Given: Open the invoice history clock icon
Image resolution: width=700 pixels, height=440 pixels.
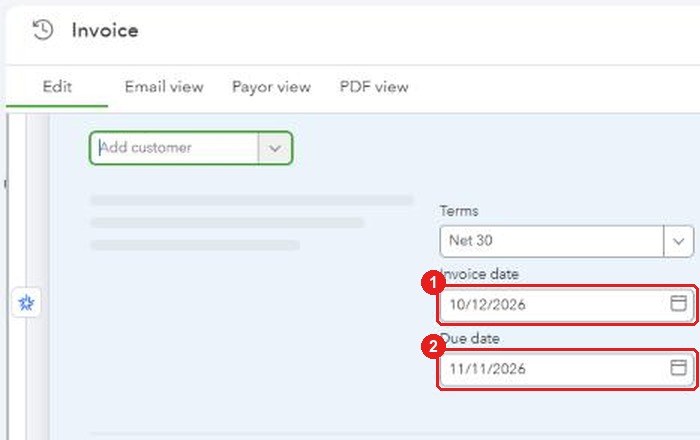Looking at the screenshot, I should (43, 30).
